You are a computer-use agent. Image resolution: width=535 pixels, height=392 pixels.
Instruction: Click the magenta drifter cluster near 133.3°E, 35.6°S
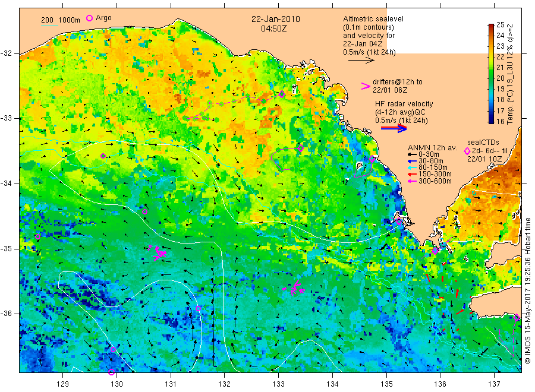click(x=295, y=289)
